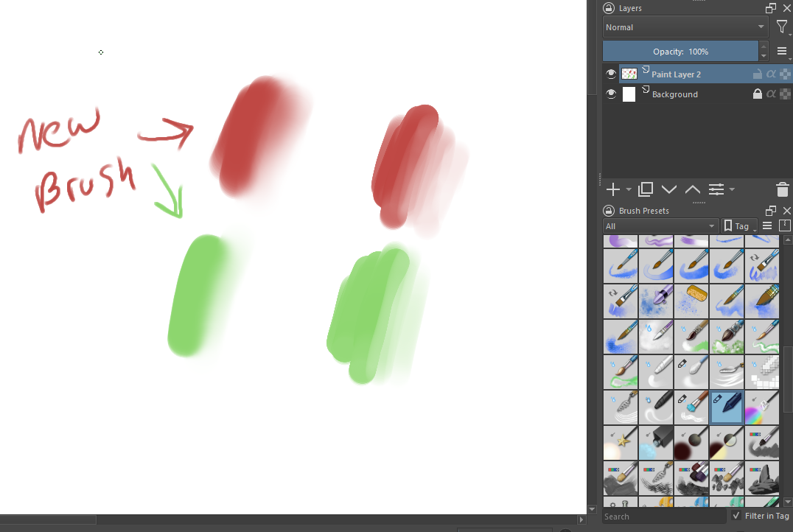Decrease layer opacity with down stepper
This screenshot has width=793, height=532.
(x=764, y=55)
